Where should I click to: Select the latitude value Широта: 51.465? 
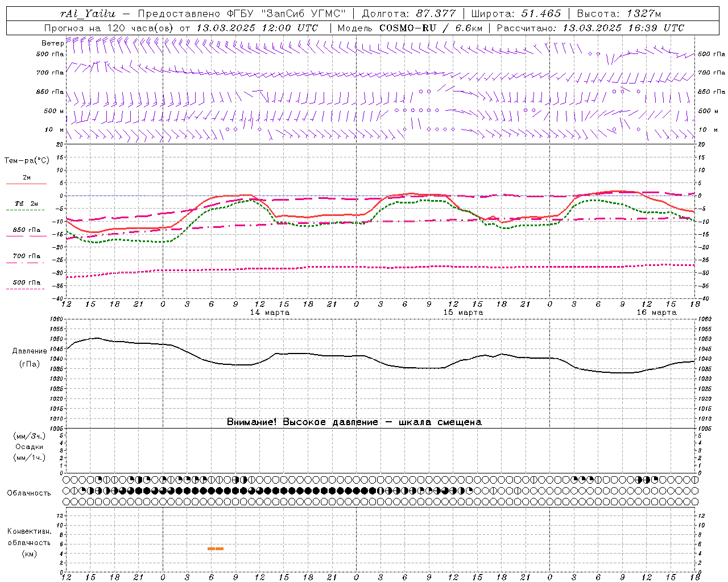coord(516,14)
